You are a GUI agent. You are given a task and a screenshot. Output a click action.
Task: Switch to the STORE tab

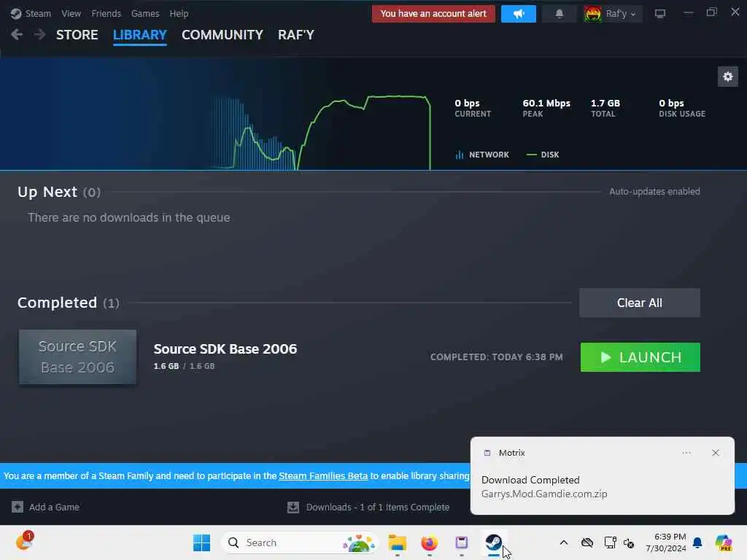pyautogui.click(x=77, y=35)
